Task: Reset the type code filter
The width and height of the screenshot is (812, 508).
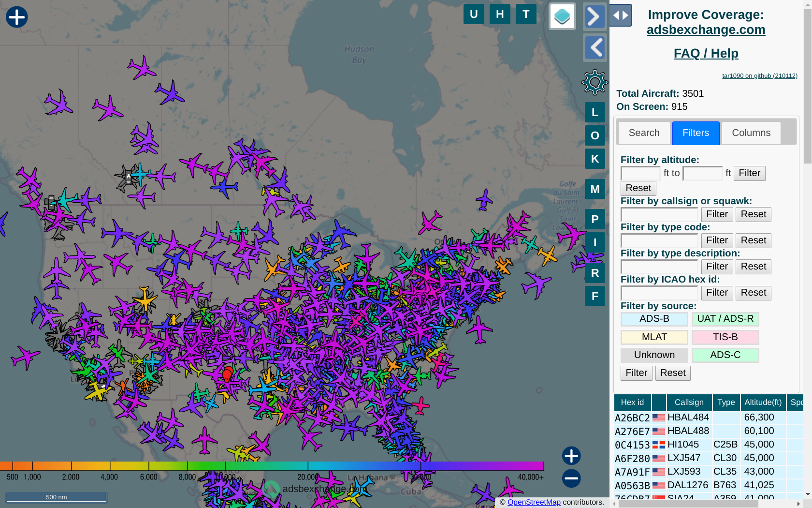Action: tap(753, 240)
